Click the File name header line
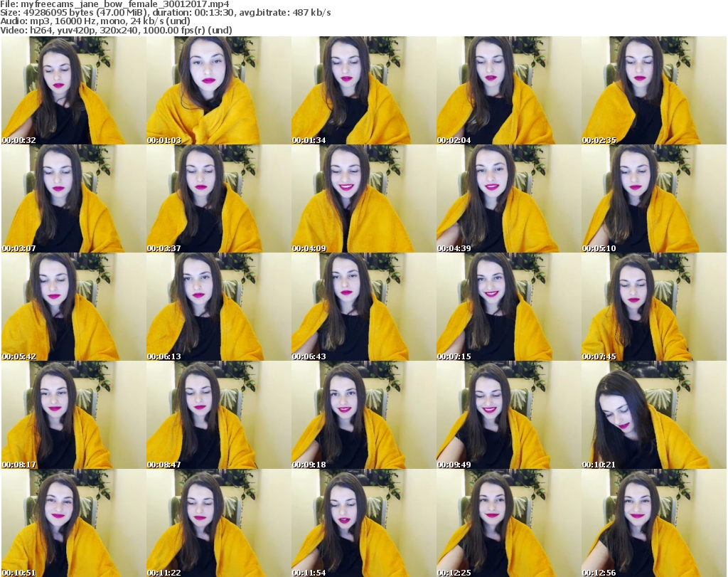This screenshot has width=728, height=577. pos(114,4)
